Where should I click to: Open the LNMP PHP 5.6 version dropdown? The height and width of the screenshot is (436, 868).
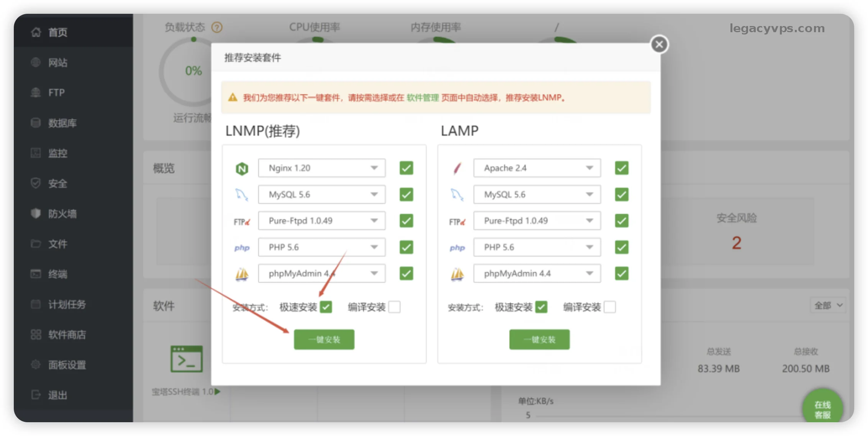[x=322, y=247]
